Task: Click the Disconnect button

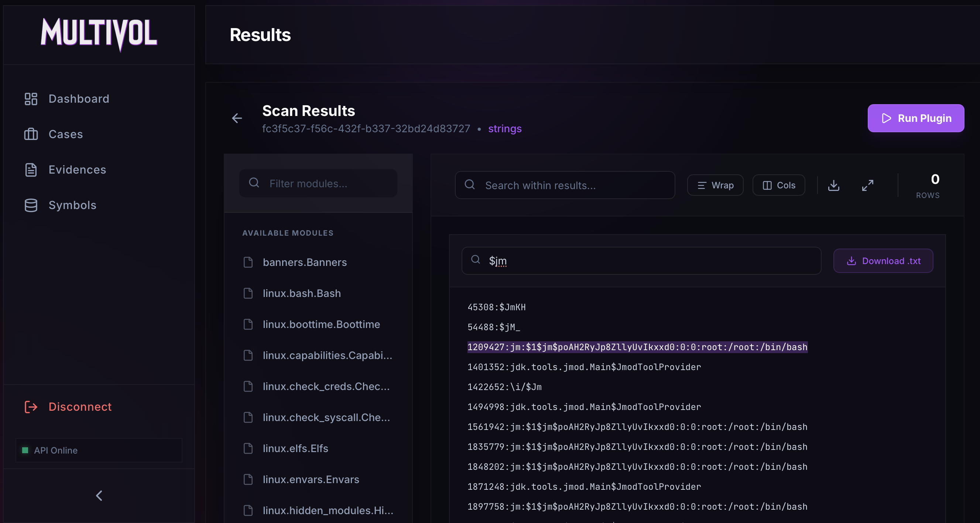Action: coord(80,407)
